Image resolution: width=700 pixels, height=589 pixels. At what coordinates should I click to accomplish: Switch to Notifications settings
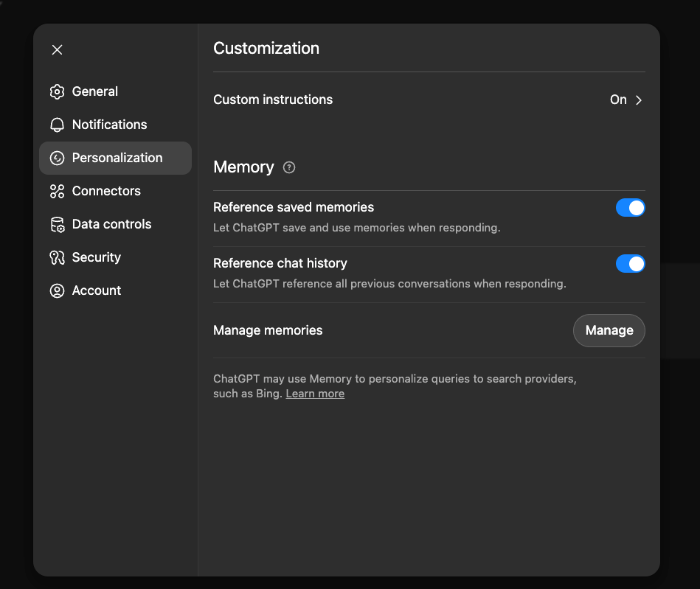115,125
